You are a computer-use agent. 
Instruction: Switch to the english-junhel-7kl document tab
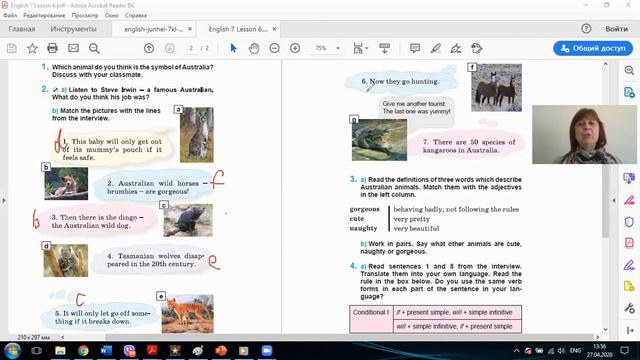click(x=154, y=29)
